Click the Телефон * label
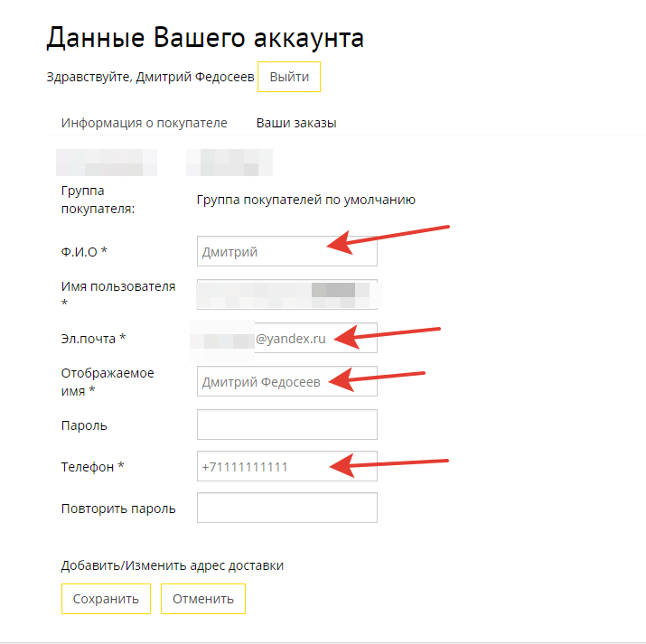The height and width of the screenshot is (644, 646). click(x=92, y=467)
